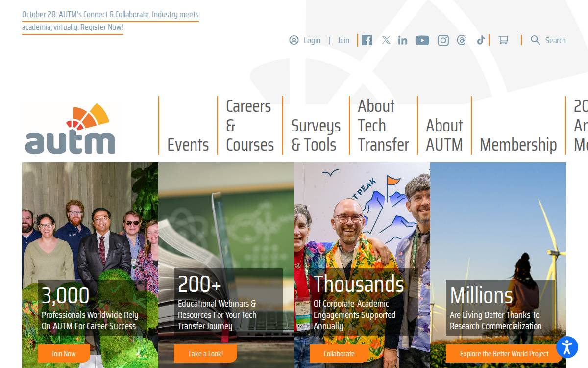This screenshot has width=588, height=368.
Task: Click 'Professionals Worldwide Rely On AUTM' text
Action: tap(90, 320)
